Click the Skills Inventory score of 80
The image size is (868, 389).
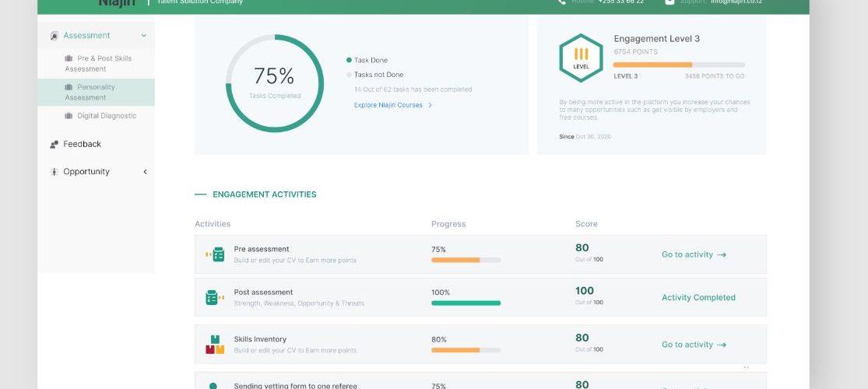pos(582,338)
